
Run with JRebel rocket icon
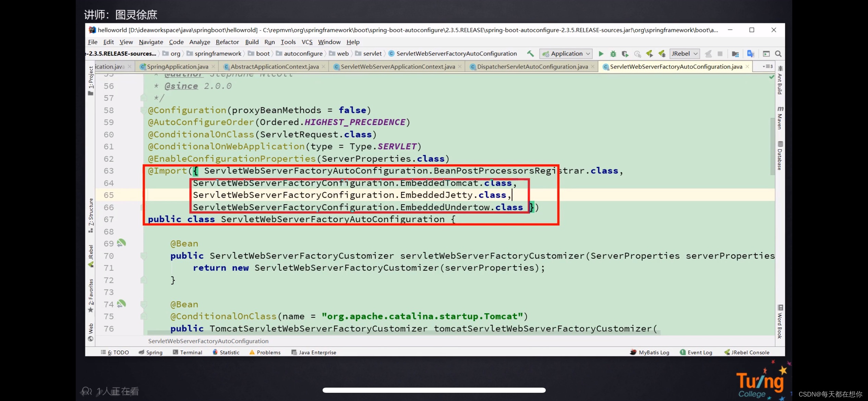click(x=649, y=54)
